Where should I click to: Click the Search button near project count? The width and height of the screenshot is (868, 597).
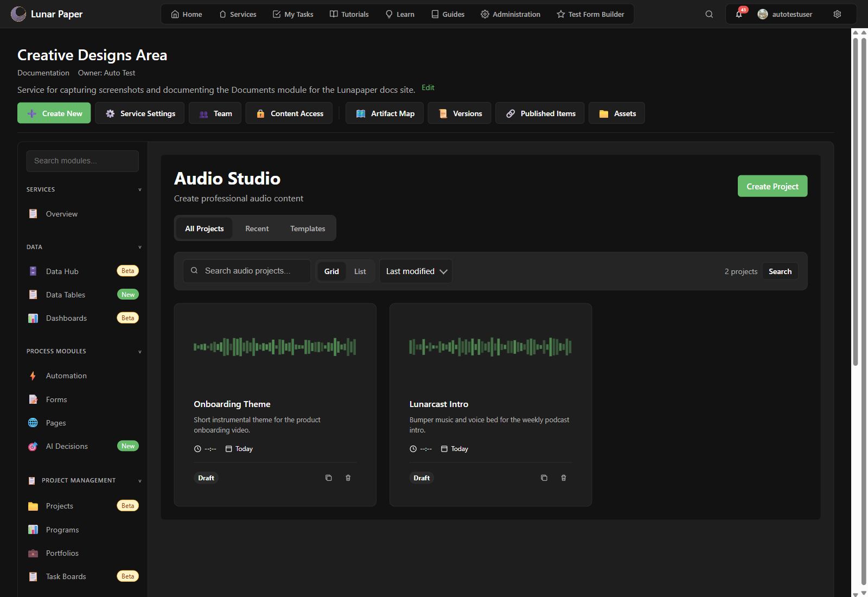780,271
